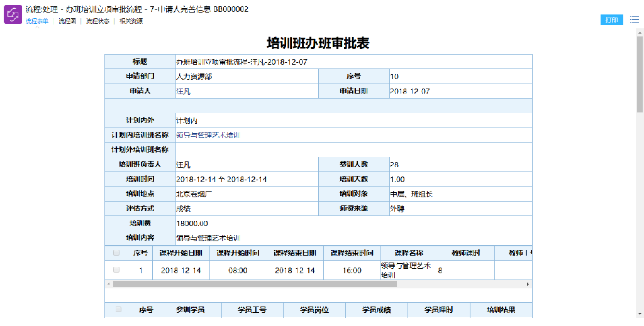This screenshot has height=326, width=644.
Task: Click the 培训内容 value 领导与管理艺术培训
Action: pyautogui.click(x=208, y=238)
